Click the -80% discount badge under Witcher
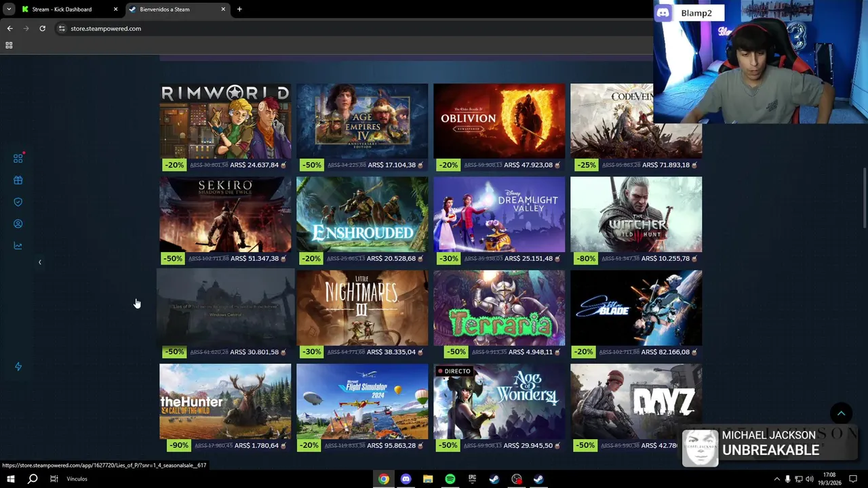Image resolution: width=868 pixels, height=488 pixels. click(x=585, y=258)
